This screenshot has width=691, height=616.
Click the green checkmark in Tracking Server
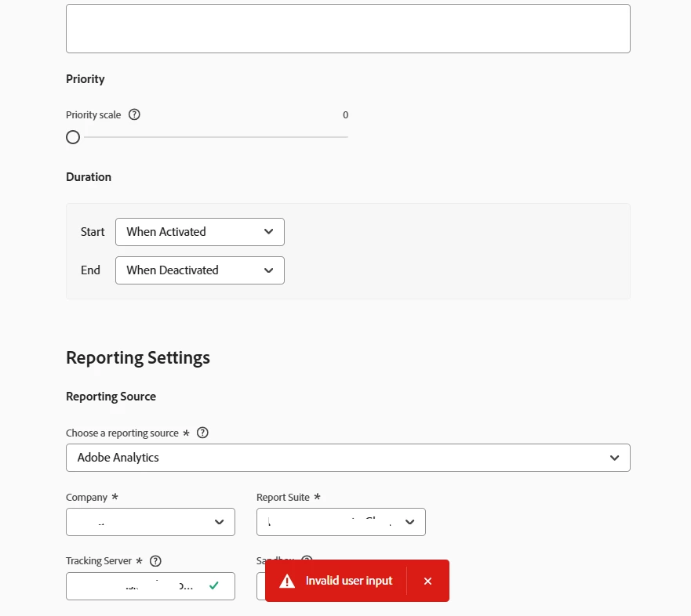click(214, 585)
